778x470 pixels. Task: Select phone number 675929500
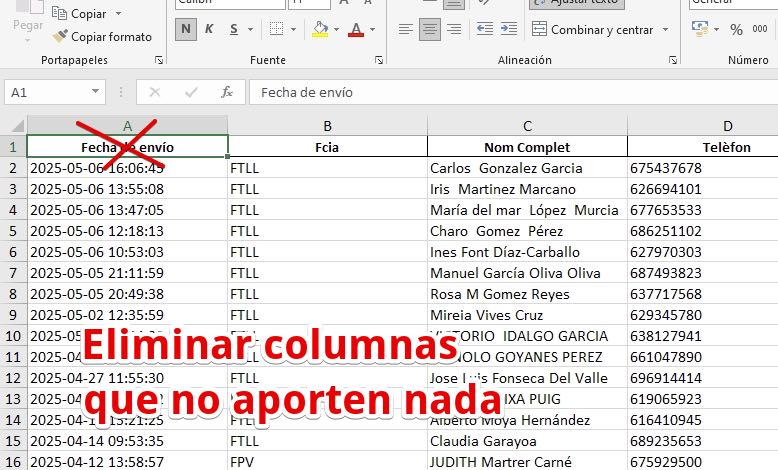pyautogui.click(x=703, y=462)
